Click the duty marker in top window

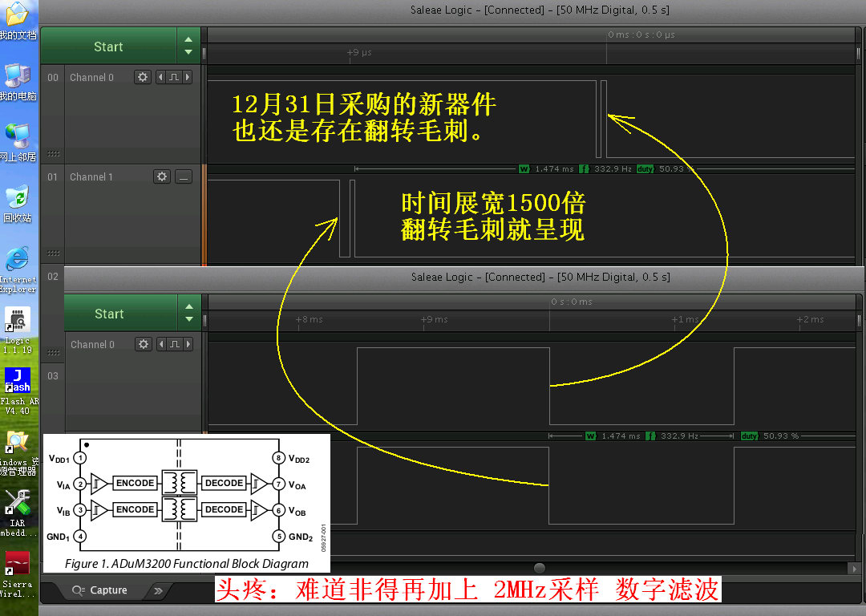tap(645, 169)
